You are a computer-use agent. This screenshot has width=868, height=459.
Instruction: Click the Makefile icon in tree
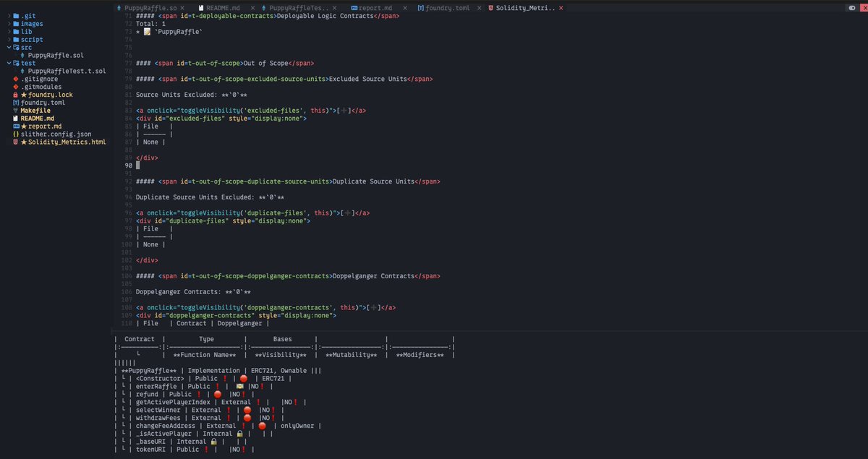(x=16, y=111)
